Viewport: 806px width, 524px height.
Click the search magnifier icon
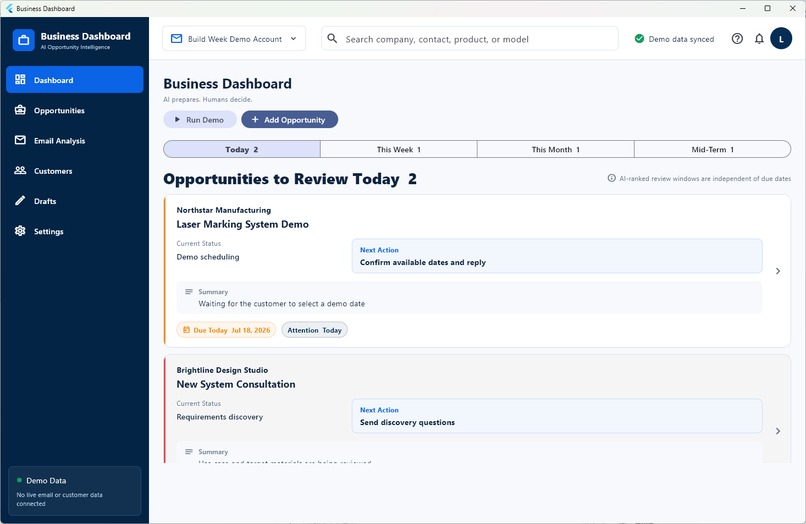[332, 39]
